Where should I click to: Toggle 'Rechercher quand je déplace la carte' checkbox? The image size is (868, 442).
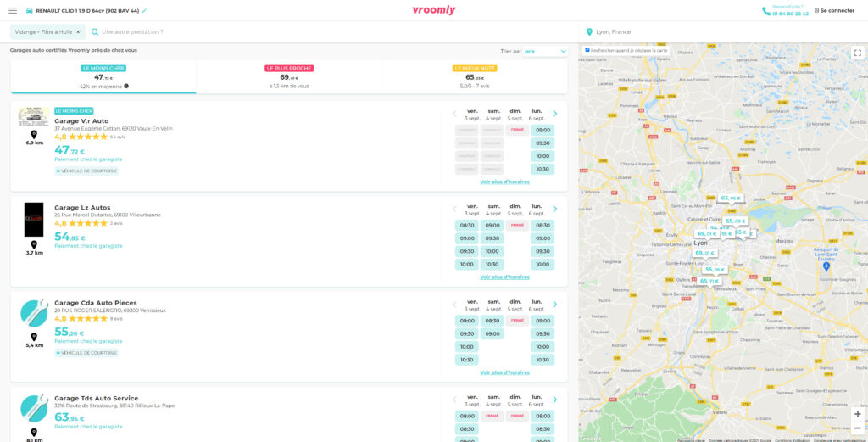click(587, 50)
